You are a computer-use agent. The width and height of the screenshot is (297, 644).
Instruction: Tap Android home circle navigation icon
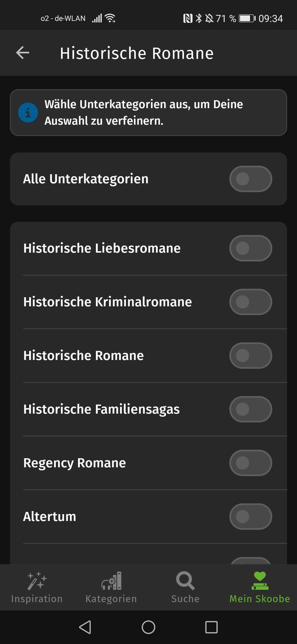pos(148,627)
